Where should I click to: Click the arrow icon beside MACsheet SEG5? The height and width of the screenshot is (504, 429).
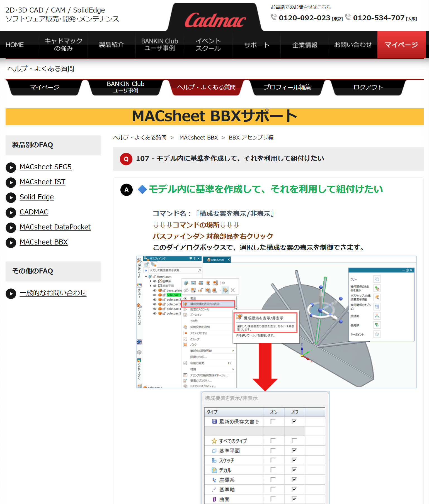point(11,167)
